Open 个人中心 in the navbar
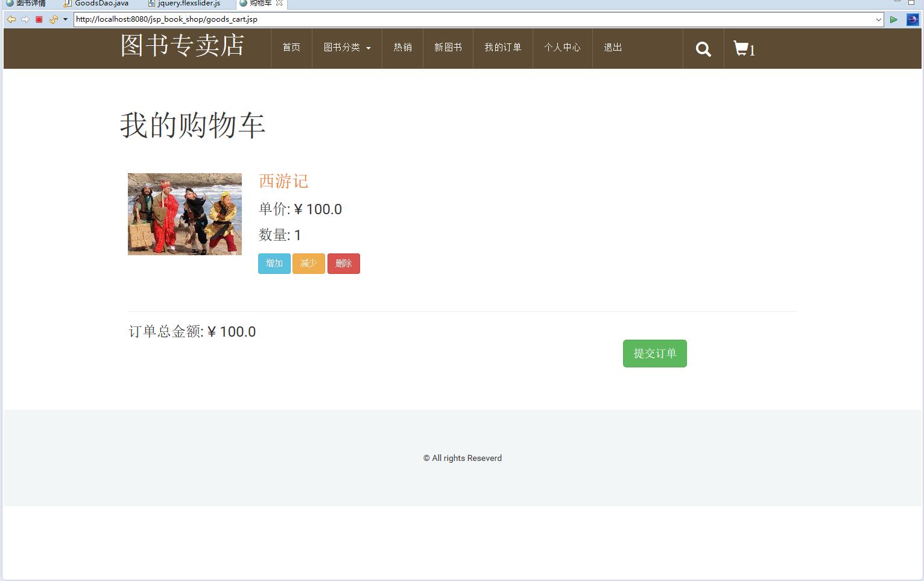 (562, 48)
